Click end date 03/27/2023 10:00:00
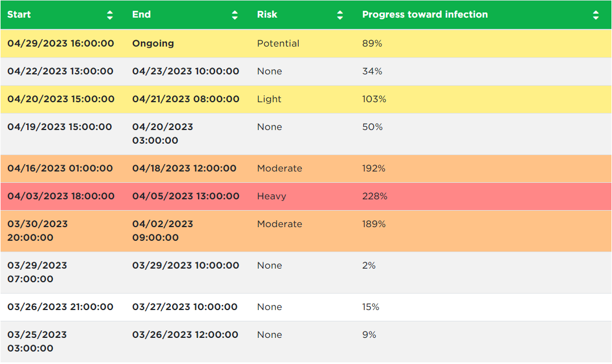Screen dimensions: 612x364 (185, 307)
